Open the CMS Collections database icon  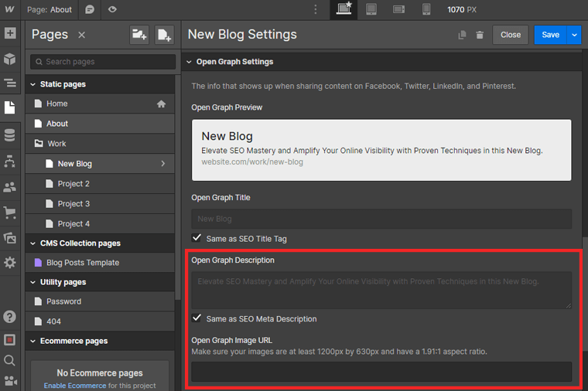point(10,135)
